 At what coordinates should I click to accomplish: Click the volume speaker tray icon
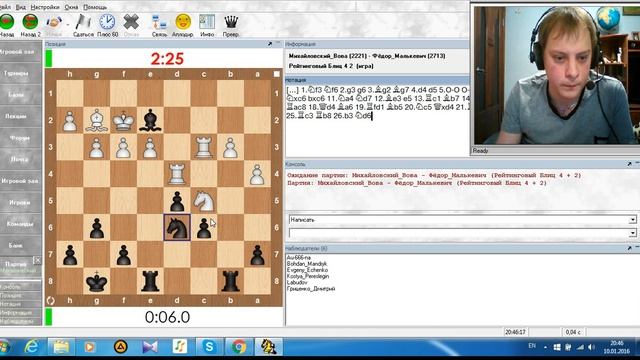[591, 347]
